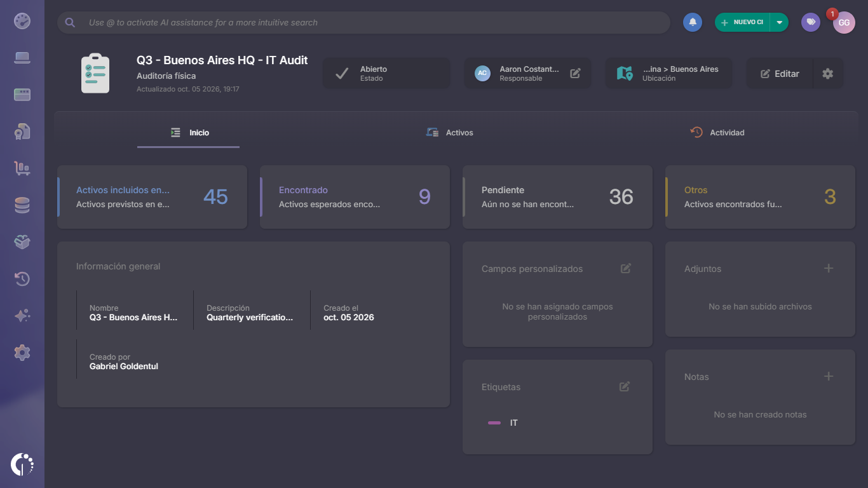Switch to the Actividad tab
The width and height of the screenshot is (868, 488).
coord(717,133)
